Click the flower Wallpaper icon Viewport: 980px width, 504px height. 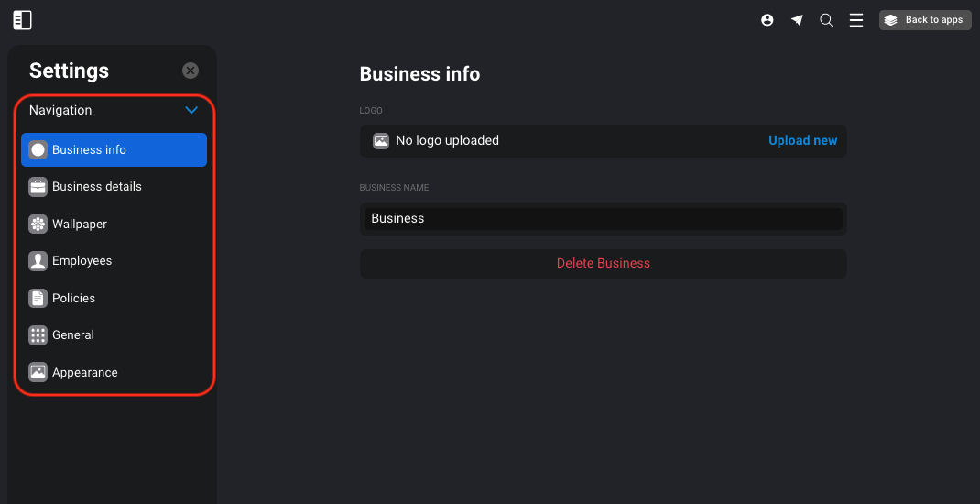point(38,224)
